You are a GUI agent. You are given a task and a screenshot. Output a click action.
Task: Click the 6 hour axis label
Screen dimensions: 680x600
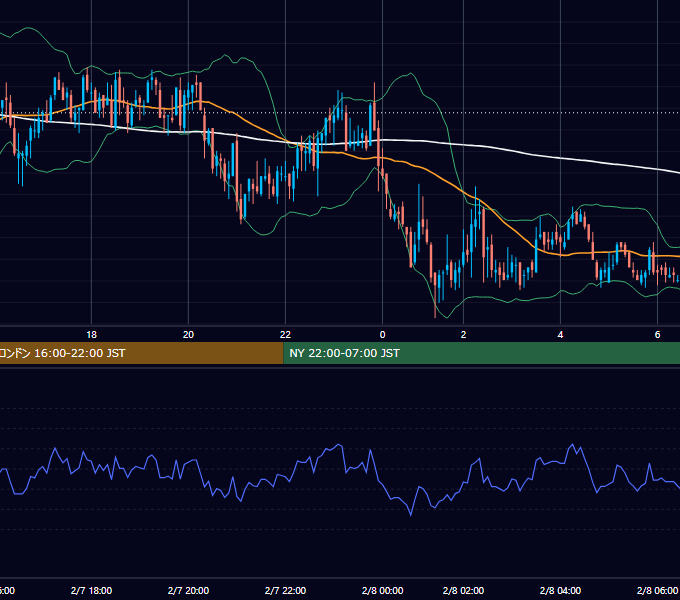pyautogui.click(x=657, y=335)
